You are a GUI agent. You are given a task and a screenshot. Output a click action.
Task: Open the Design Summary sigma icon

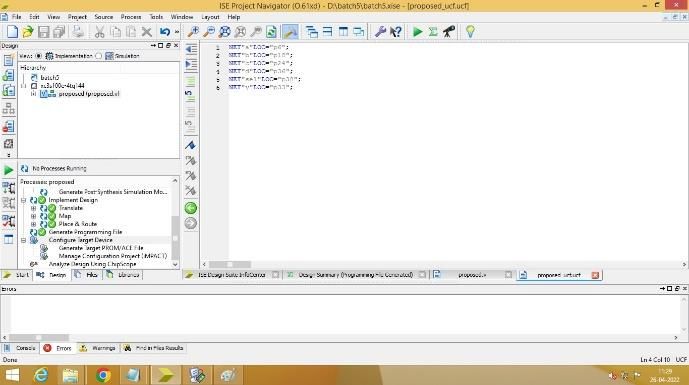coord(433,32)
